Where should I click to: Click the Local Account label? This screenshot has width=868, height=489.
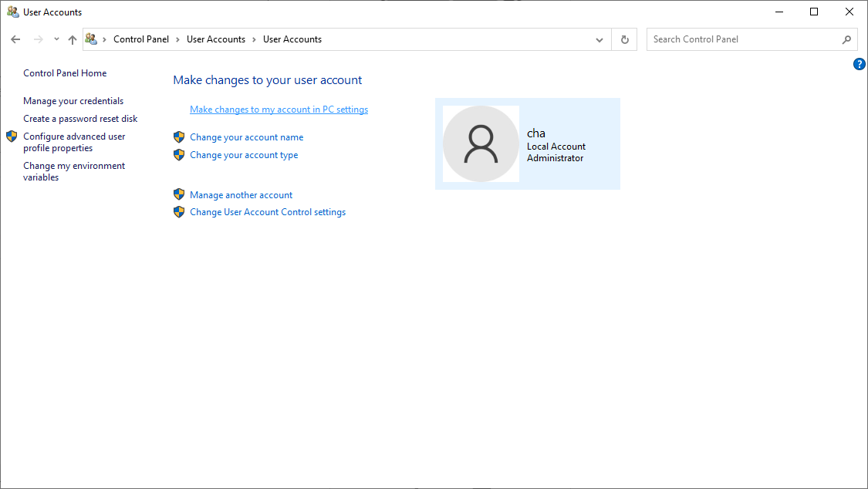556,147
